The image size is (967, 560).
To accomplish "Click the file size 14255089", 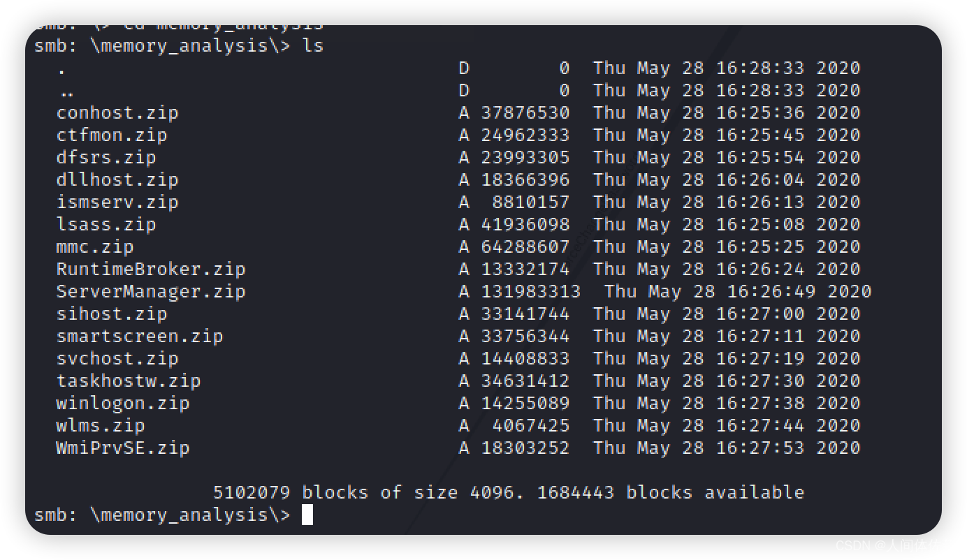I will coord(525,403).
